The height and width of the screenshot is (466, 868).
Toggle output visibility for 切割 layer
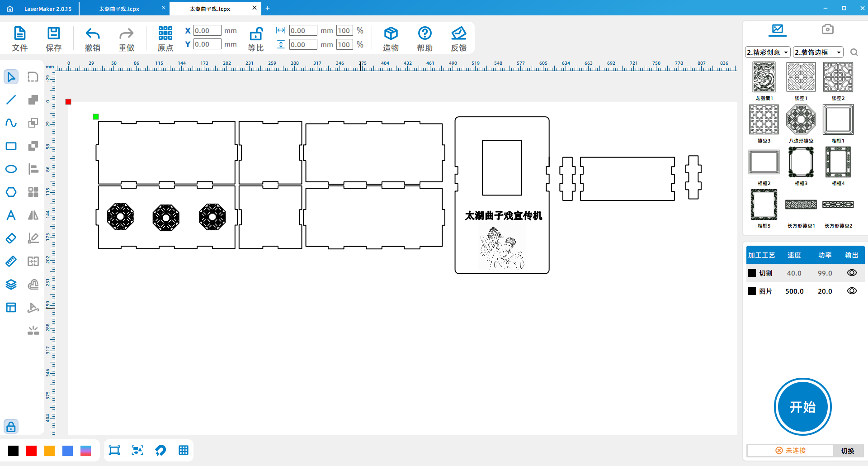tap(852, 273)
